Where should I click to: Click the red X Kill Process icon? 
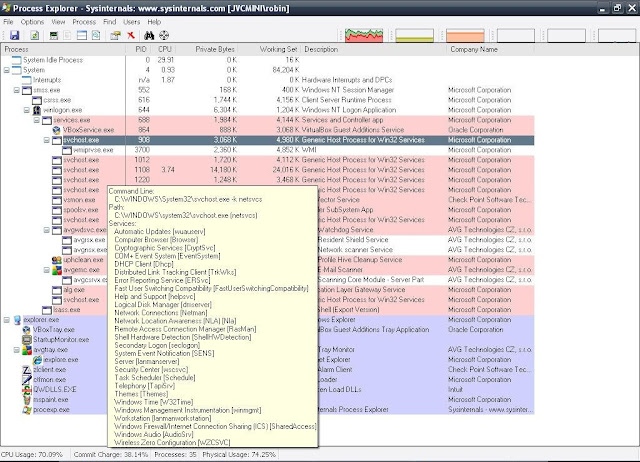point(131,36)
